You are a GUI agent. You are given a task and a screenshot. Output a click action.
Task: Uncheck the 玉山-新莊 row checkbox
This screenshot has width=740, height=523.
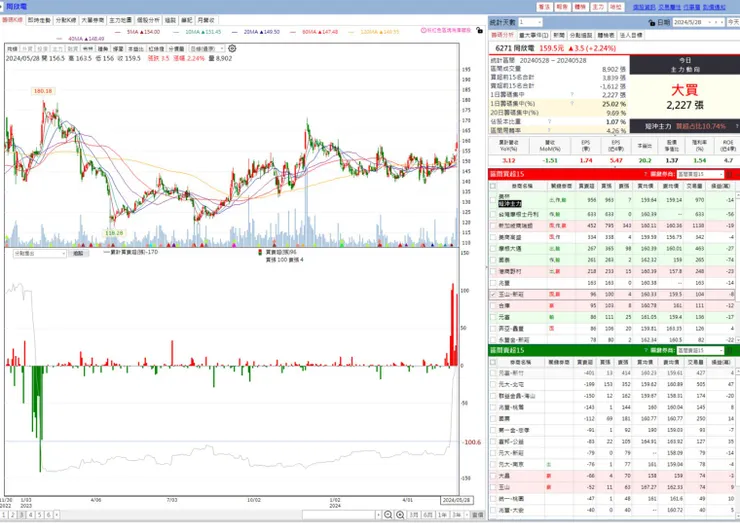[493, 294]
